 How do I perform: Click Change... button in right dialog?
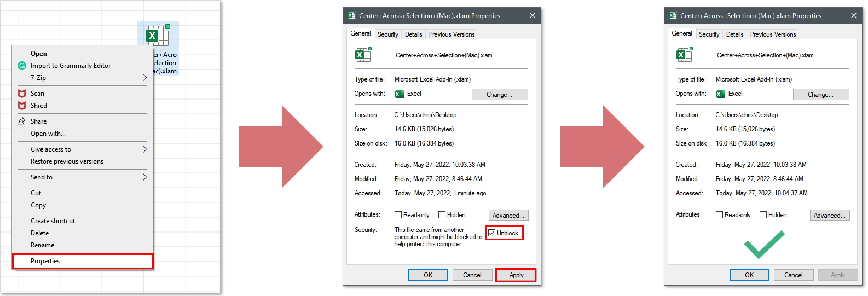coord(821,95)
